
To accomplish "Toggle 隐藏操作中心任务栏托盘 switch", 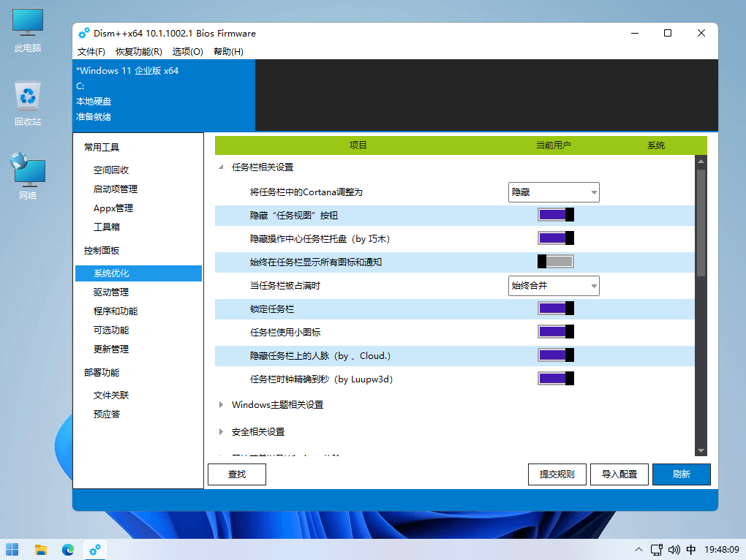I will point(556,238).
